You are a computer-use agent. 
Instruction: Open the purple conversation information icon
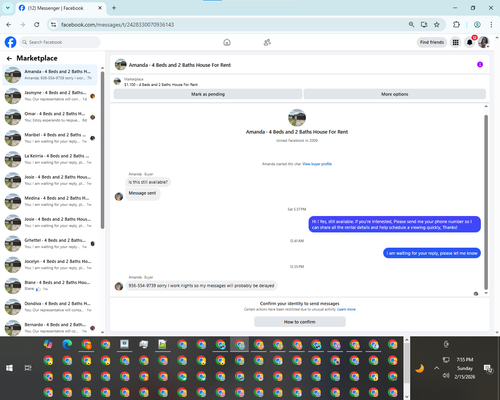tap(480, 64)
